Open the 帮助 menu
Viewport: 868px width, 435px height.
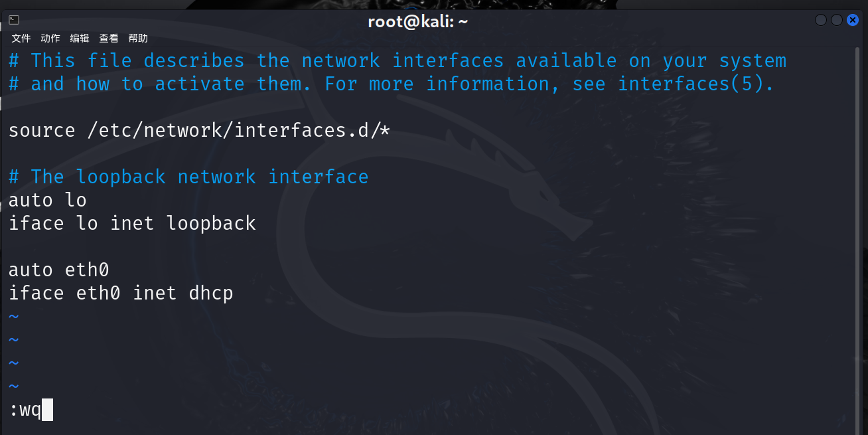pyautogui.click(x=138, y=39)
